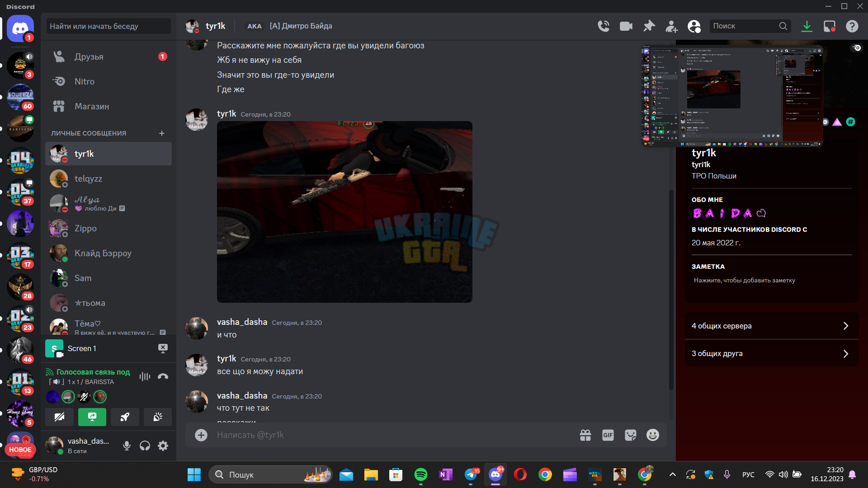Select the tyr1k conversation in DM list

108,154
